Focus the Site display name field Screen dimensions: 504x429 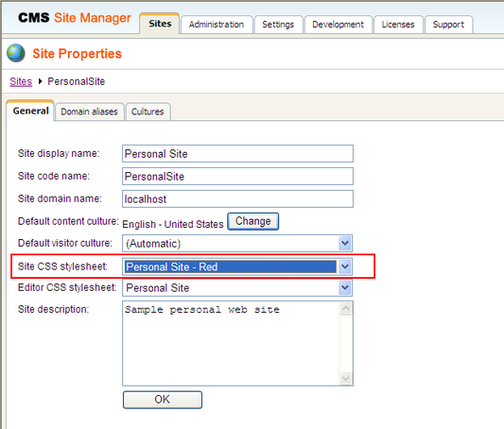(237, 153)
